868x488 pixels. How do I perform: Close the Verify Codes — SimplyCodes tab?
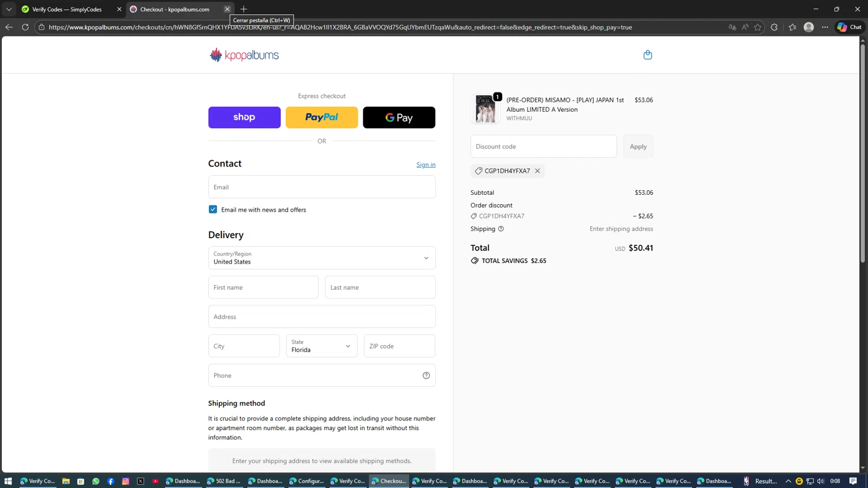click(x=119, y=9)
